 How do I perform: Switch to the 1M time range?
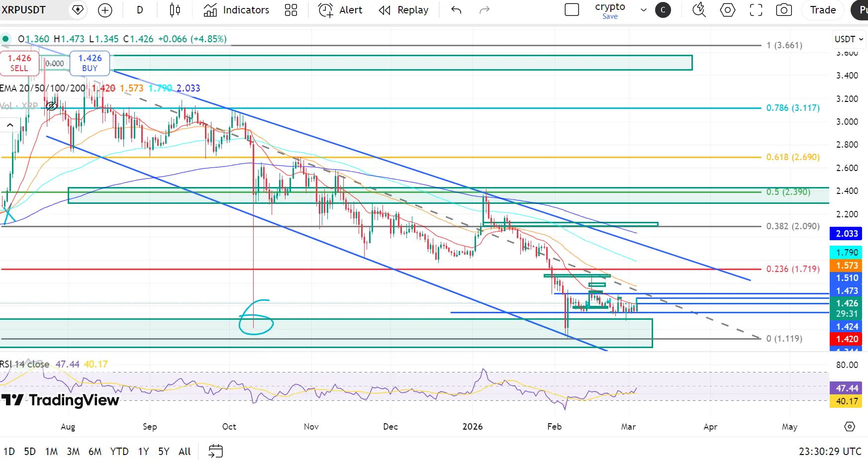[x=51, y=451]
